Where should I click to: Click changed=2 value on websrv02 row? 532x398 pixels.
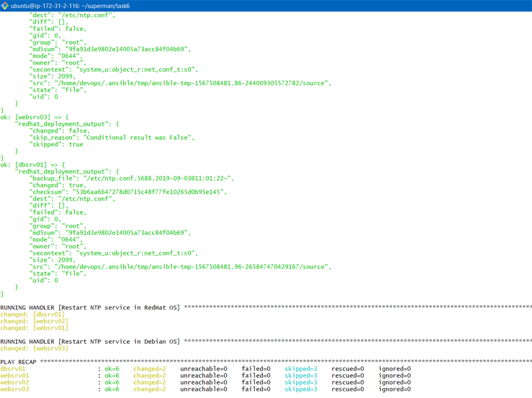point(150,382)
